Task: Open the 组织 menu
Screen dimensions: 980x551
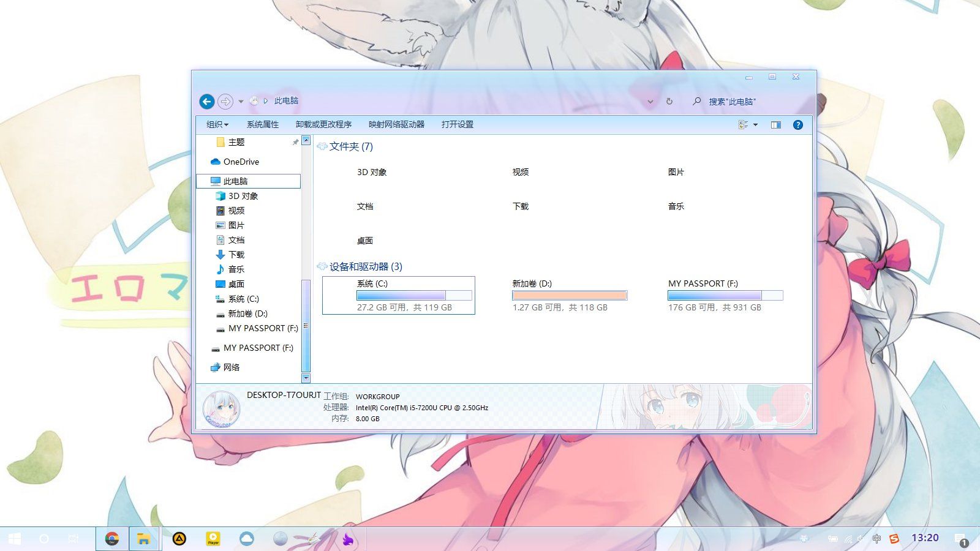Action: pos(217,124)
